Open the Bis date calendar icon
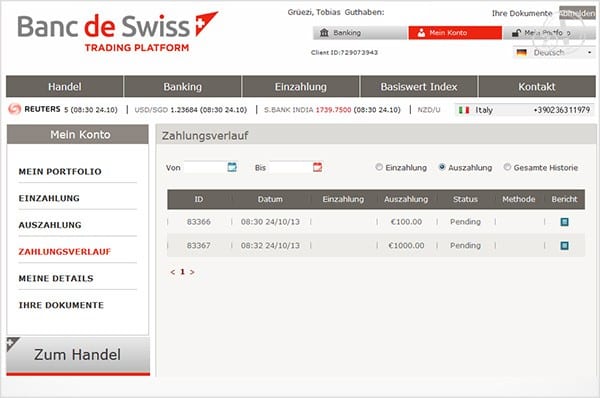The height and width of the screenshot is (398, 600). pyautogui.click(x=318, y=167)
